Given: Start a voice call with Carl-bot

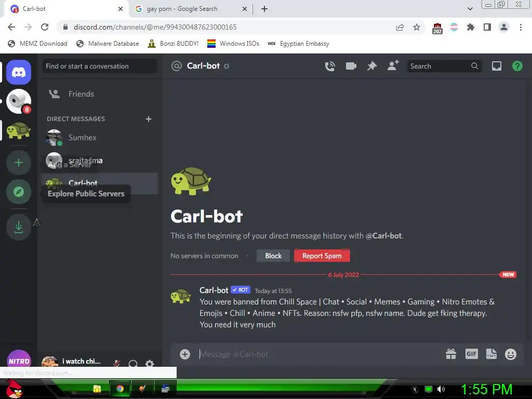Looking at the screenshot, I should tap(330, 66).
